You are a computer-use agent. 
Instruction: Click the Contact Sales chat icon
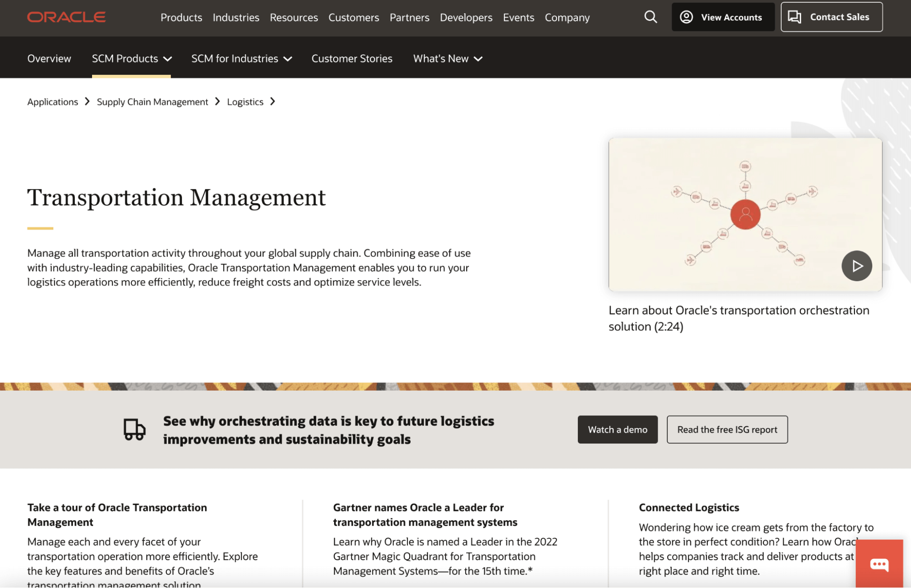pos(794,17)
